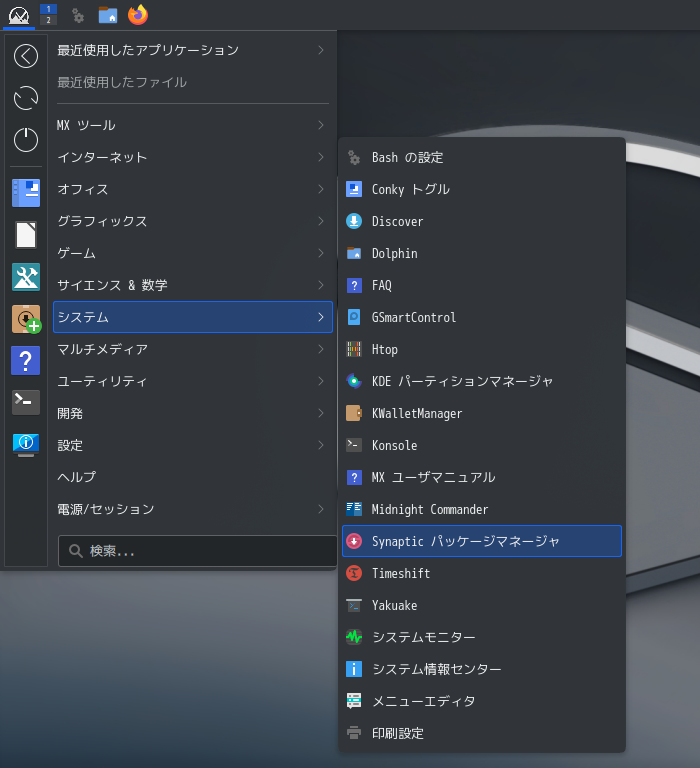Image resolution: width=700 pixels, height=768 pixels.
Task: Expand the オフィス submenu arrow
Action: (321, 189)
